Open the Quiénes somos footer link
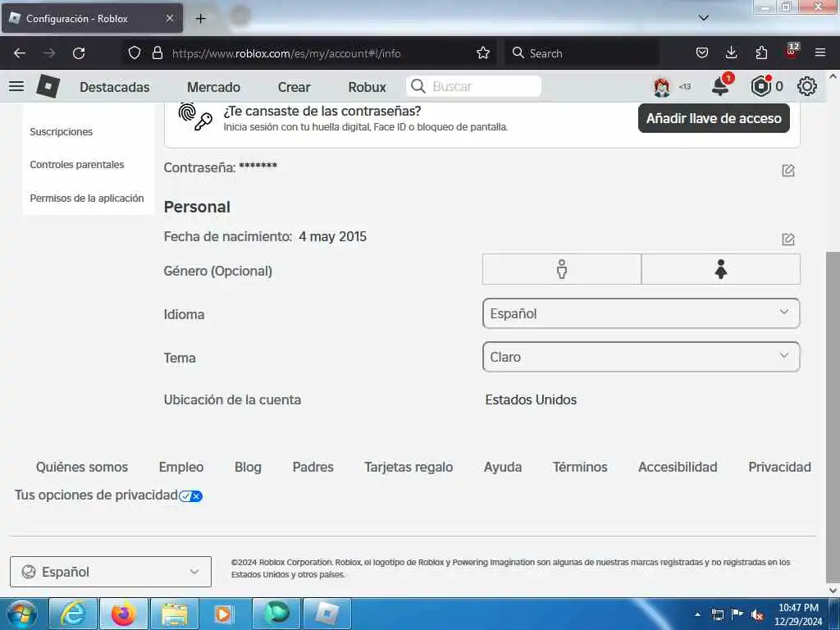The height and width of the screenshot is (630, 840). 82,467
